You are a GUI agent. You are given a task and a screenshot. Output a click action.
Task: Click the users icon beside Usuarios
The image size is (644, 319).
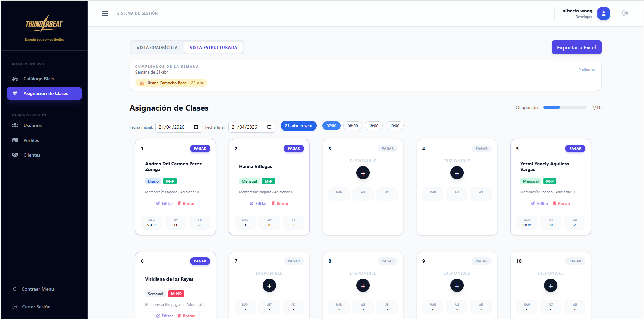[15, 125]
